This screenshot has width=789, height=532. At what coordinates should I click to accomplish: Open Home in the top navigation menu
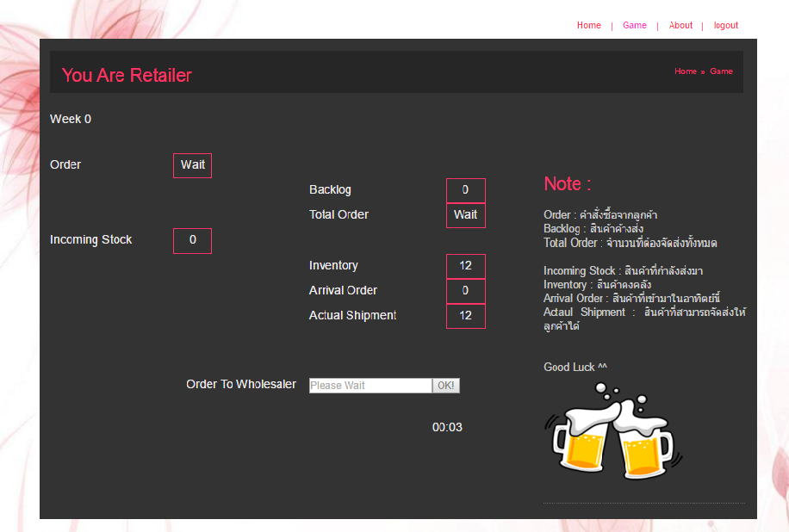click(x=589, y=26)
